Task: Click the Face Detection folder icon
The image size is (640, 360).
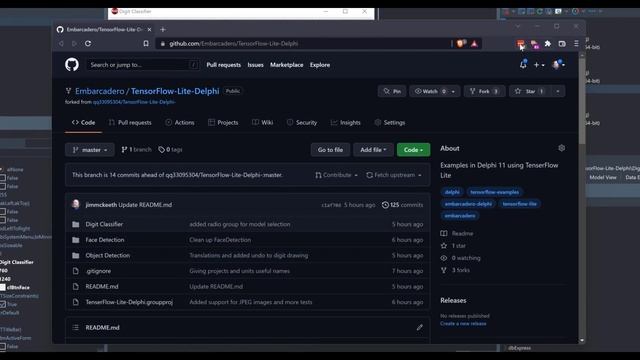Action: (x=76, y=240)
